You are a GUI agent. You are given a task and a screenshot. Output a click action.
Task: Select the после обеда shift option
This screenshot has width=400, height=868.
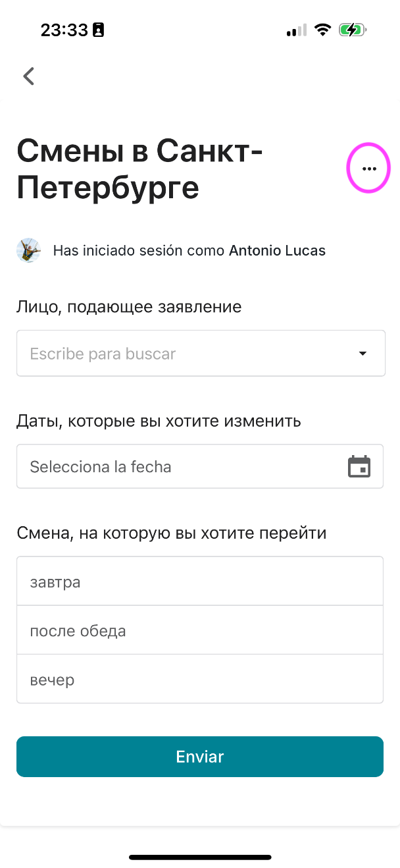pyautogui.click(x=200, y=630)
